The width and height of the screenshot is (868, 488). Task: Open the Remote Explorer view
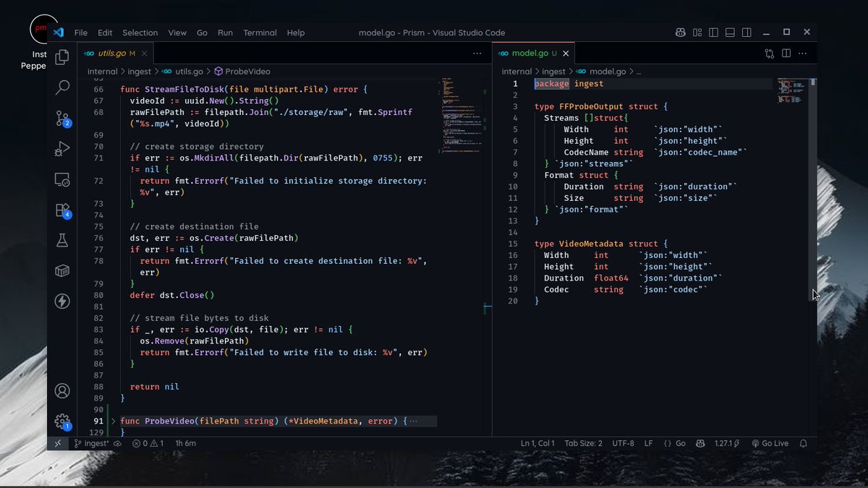[62, 180]
